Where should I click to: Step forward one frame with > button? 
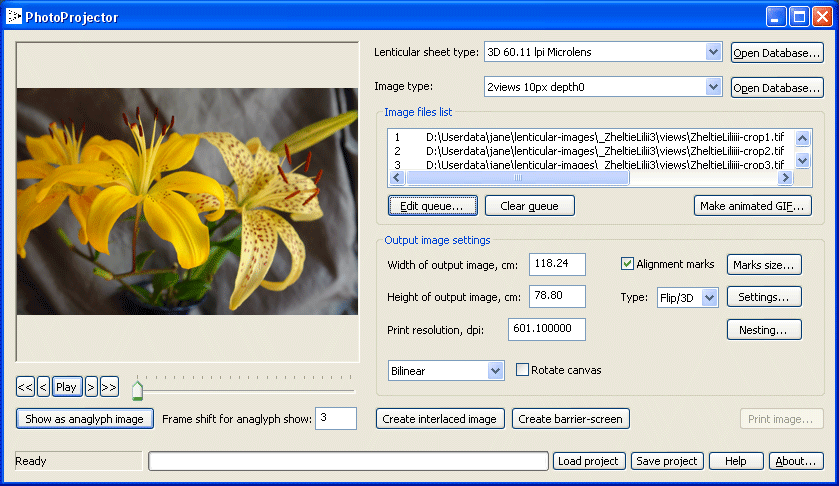click(x=90, y=387)
